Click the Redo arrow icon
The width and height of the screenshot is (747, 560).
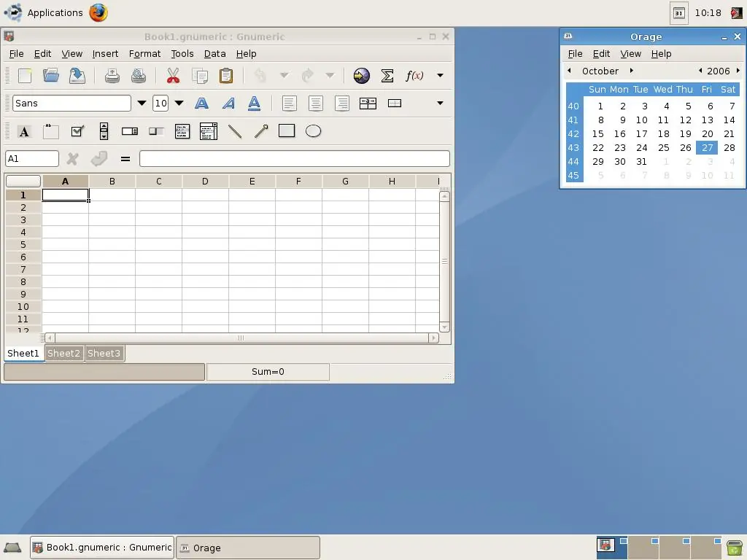coord(307,76)
